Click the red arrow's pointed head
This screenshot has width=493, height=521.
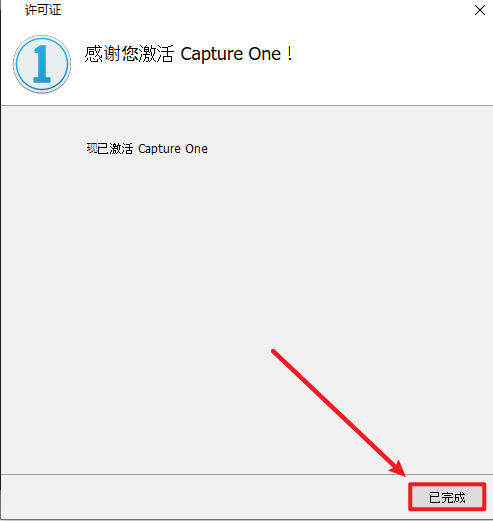pyautogui.click(x=398, y=468)
